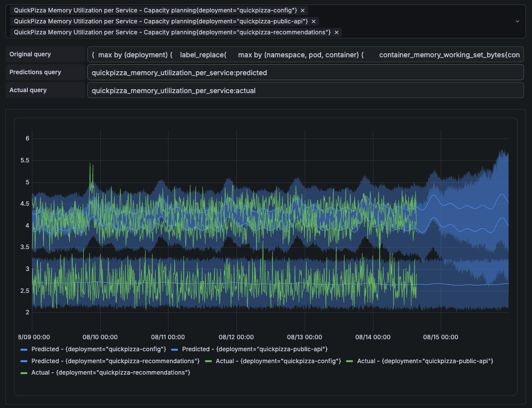Toggle Predicted quickpizza-recommendations legend series
Viewport: 532px width, 408px height.
coord(115,361)
